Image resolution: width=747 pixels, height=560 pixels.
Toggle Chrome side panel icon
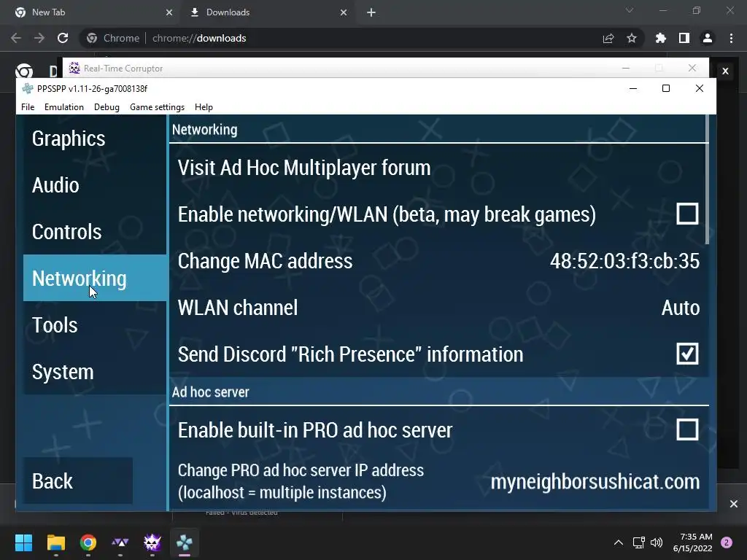click(x=684, y=38)
